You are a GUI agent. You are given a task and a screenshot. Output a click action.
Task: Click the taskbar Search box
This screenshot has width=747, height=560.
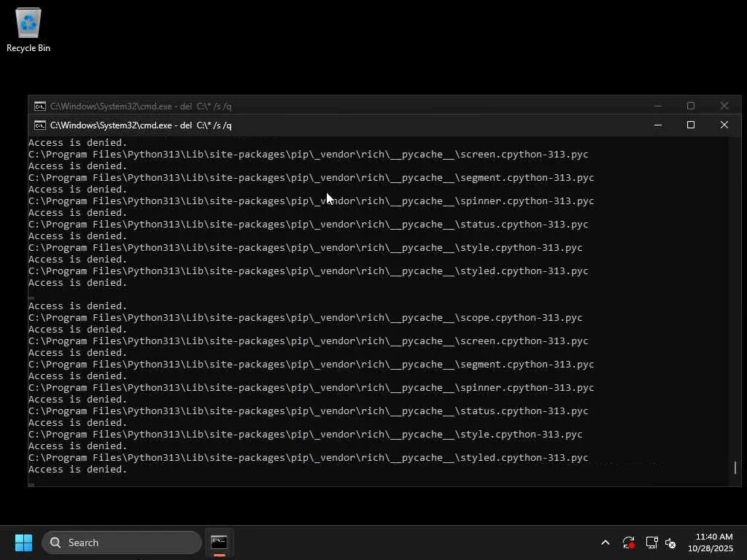point(122,542)
